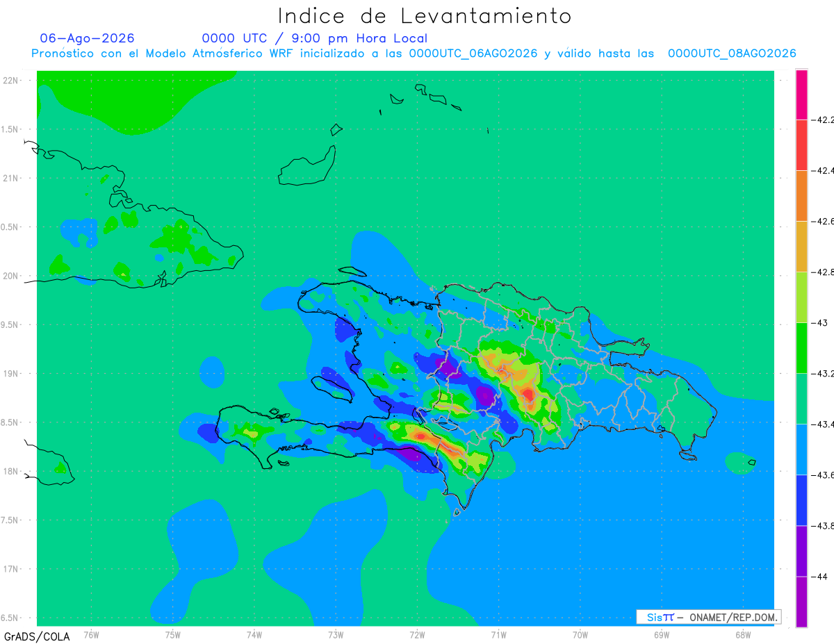Click the '-43.6' legend value
This screenshot has height=644, width=834.
[x=823, y=475]
